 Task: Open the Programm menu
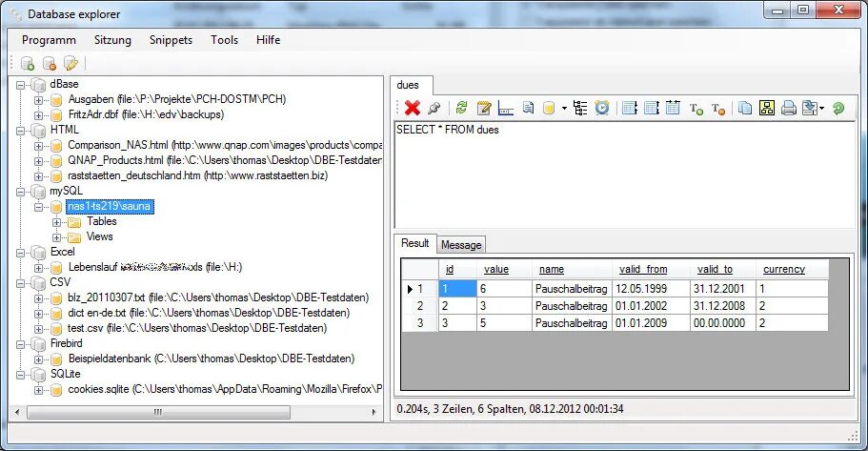point(49,40)
